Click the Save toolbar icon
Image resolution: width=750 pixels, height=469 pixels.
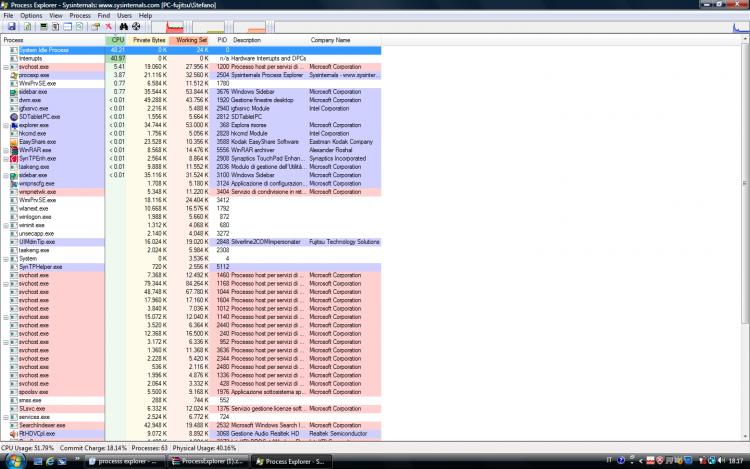[x=11, y=27]
